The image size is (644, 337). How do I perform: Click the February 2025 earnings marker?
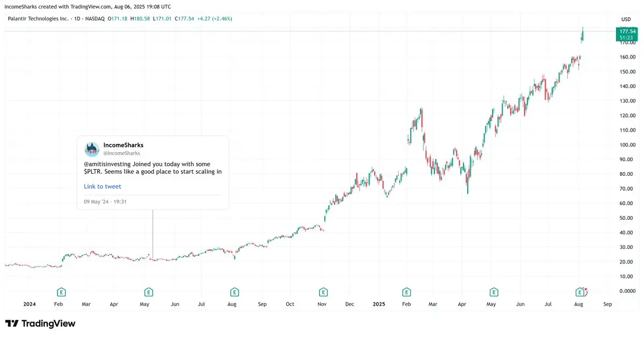click(x=406, y=292)
